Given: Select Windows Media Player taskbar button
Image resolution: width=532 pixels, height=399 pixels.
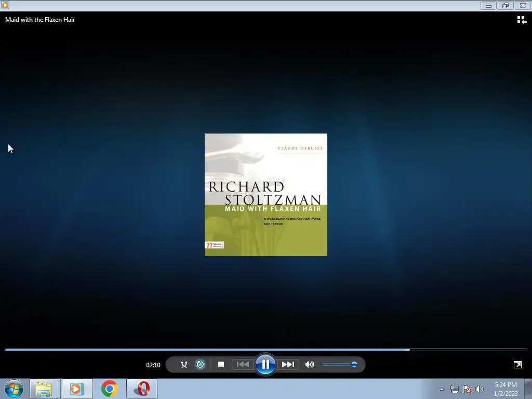Looking at the screenshot, I should [77, 389].
